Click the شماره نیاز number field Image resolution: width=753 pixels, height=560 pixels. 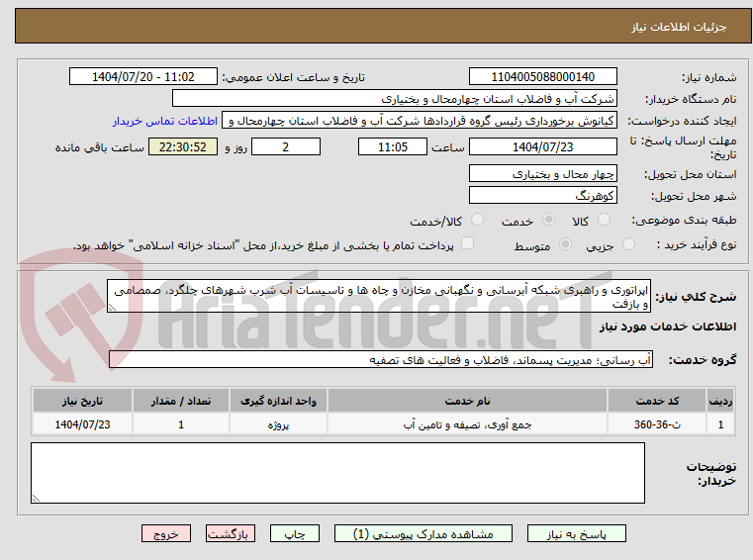[542, 77]
